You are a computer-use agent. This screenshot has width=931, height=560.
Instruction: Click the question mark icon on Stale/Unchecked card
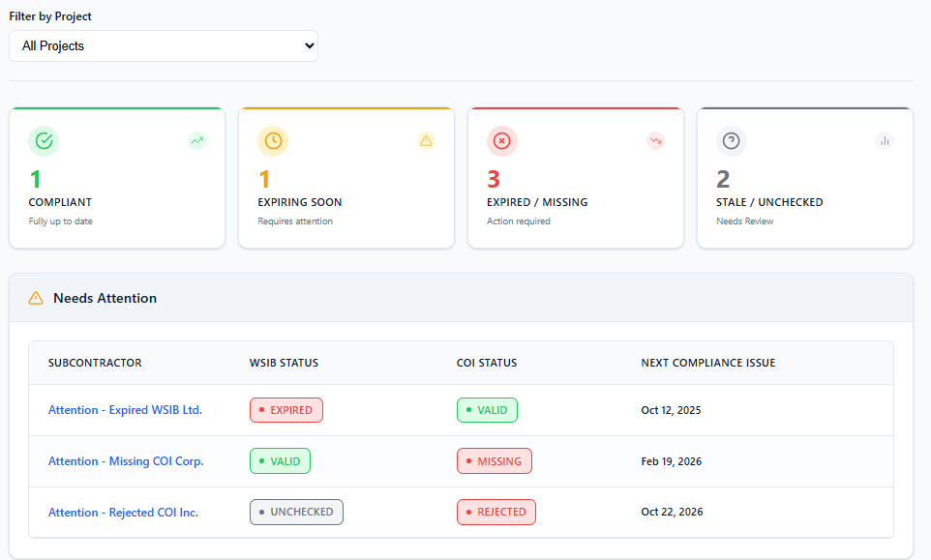(732, 140)
